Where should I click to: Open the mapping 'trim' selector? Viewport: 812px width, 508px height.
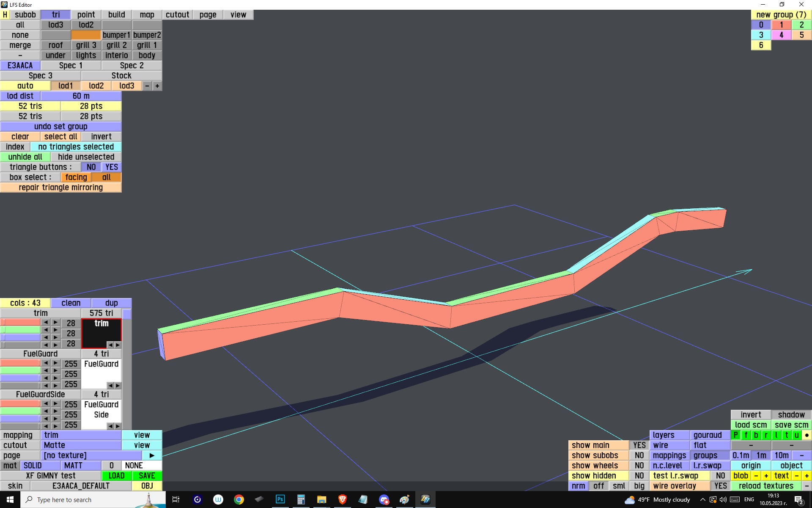(x=81, y=435)
